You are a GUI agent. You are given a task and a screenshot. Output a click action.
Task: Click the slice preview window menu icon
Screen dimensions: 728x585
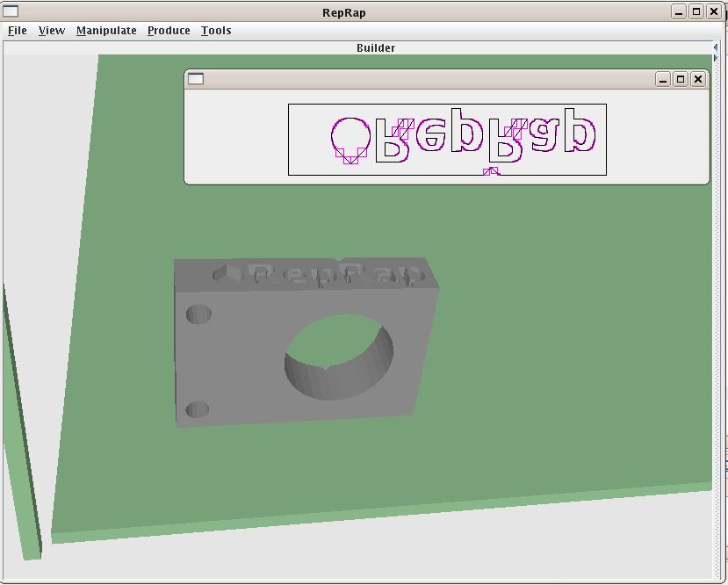pyautogui.click(x=196, y=79)
